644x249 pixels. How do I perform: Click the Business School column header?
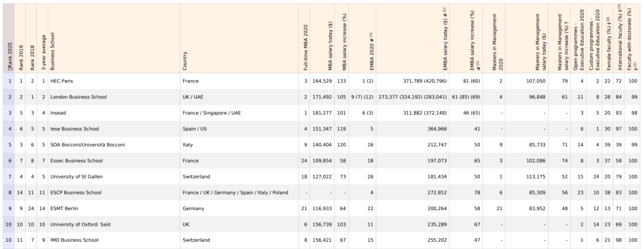[114, 39]
